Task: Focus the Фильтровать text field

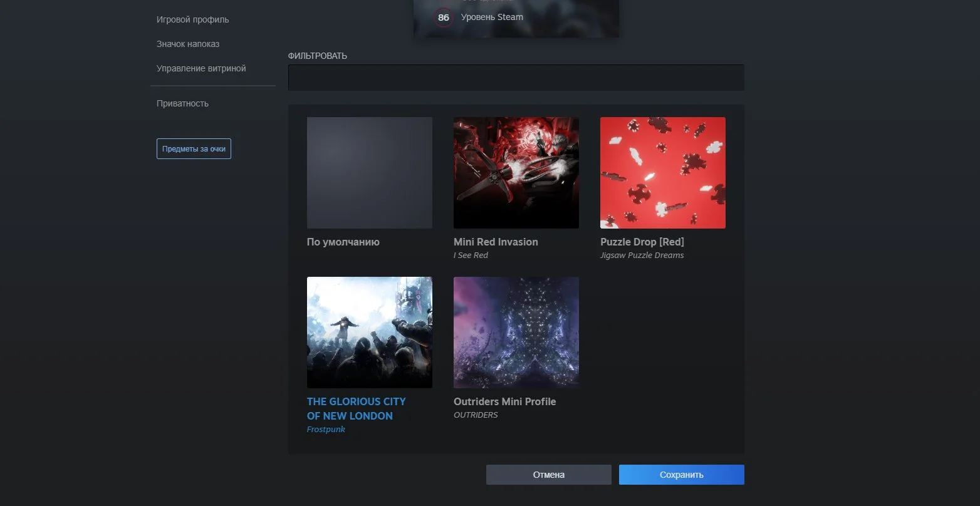Action: coord(516,78)
